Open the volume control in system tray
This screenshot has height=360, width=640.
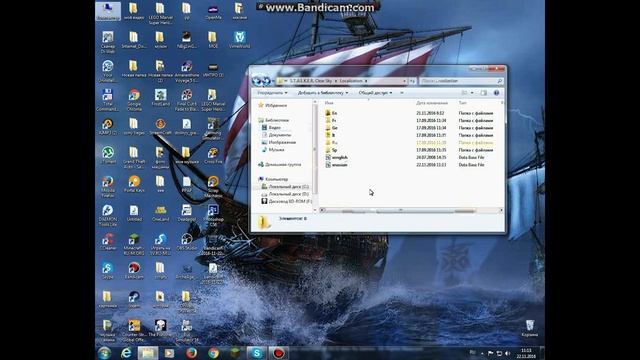pyautogui.click(x=508, y=353)
